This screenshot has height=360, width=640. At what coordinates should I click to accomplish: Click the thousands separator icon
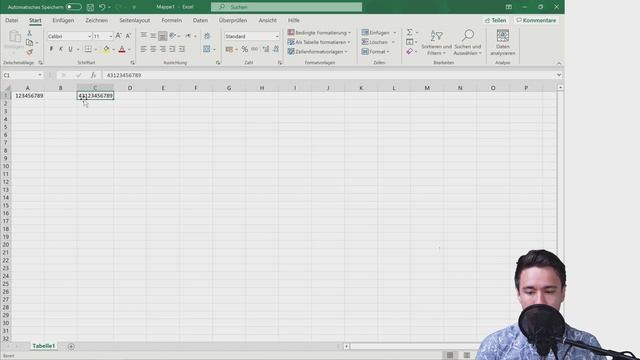(x=255, y=49)
